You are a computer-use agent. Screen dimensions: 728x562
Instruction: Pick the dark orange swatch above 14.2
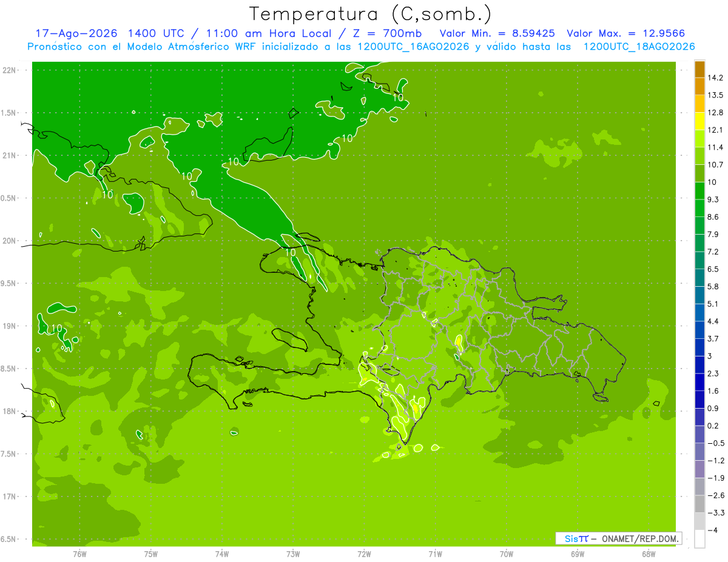click(x=699, y=69)
